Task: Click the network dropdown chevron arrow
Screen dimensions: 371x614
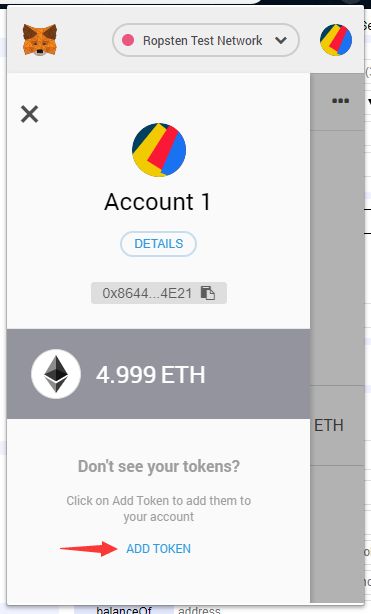Action: 281,40
